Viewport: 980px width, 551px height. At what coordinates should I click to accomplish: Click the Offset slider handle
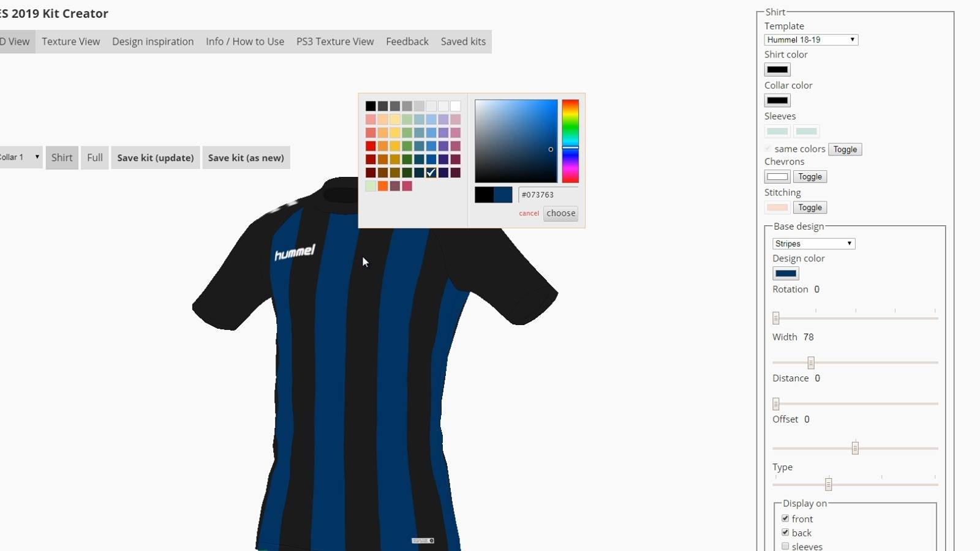click(855, 449)
